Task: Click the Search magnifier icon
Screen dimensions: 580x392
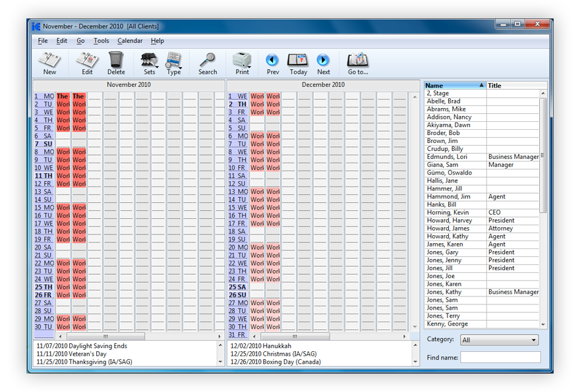Action: coord(207,60)
